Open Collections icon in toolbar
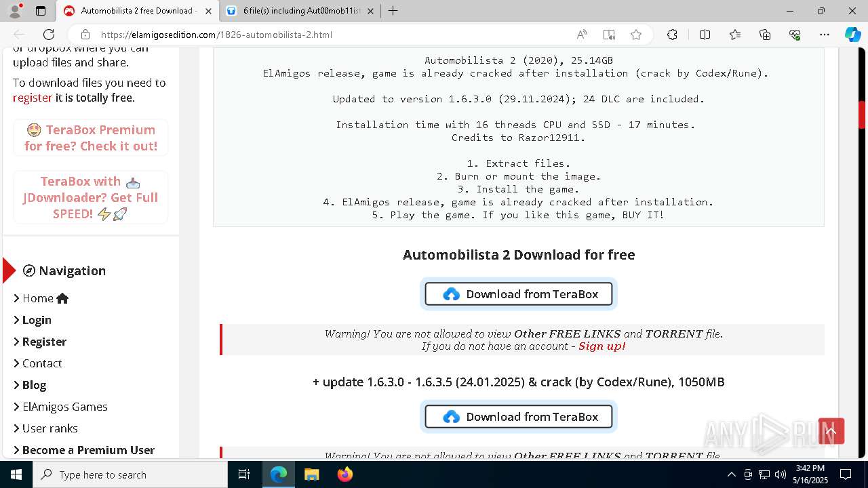This screenshot has width=868, height=488. [765, 35]
